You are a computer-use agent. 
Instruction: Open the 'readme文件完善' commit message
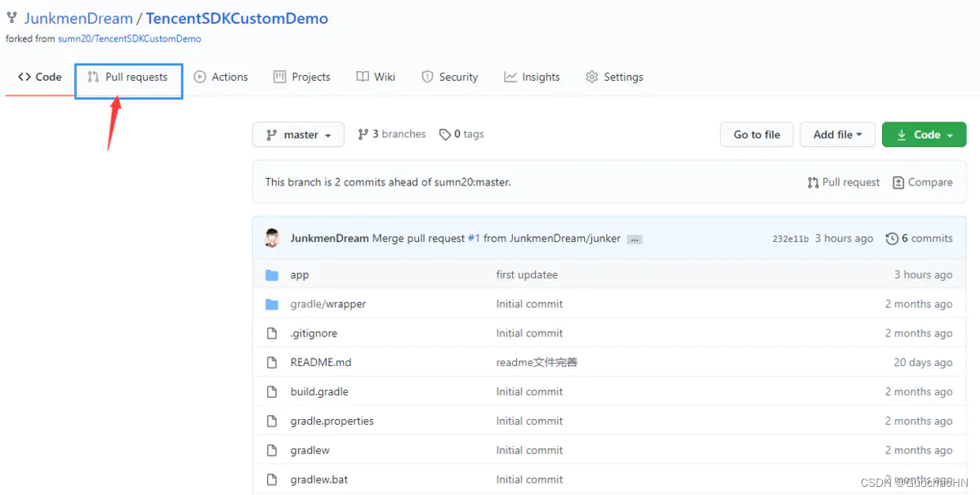[x=537, y=363]
